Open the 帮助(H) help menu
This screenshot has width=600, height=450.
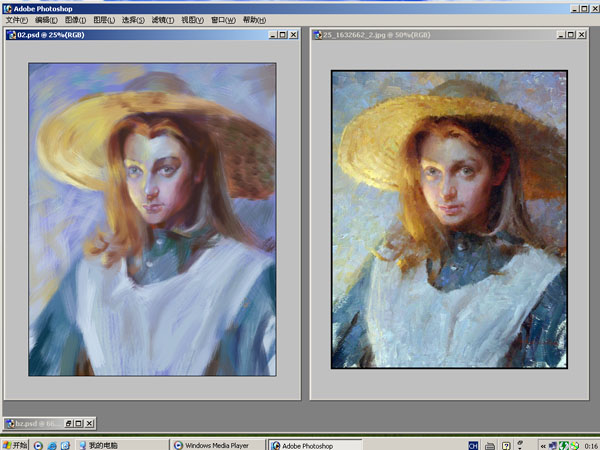coord(254,20)
